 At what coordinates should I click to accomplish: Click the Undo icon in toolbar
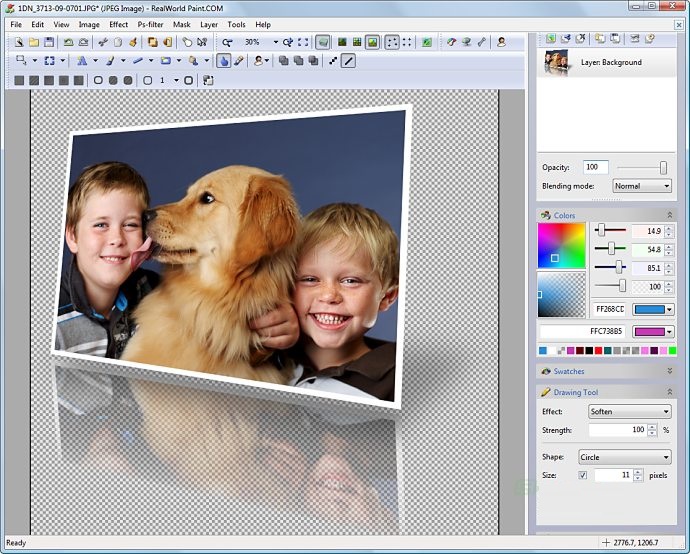pos(68,43)
